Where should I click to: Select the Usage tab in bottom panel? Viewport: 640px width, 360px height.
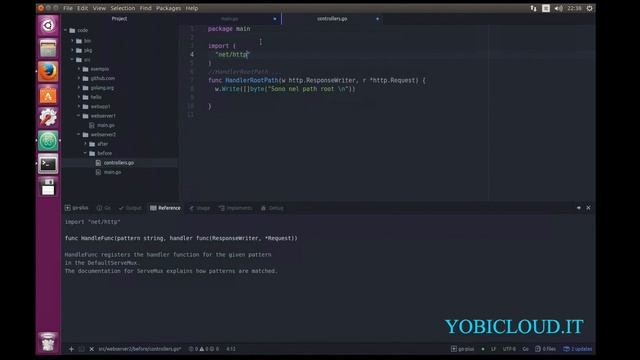pyautogui.click(x=200, y=208)
